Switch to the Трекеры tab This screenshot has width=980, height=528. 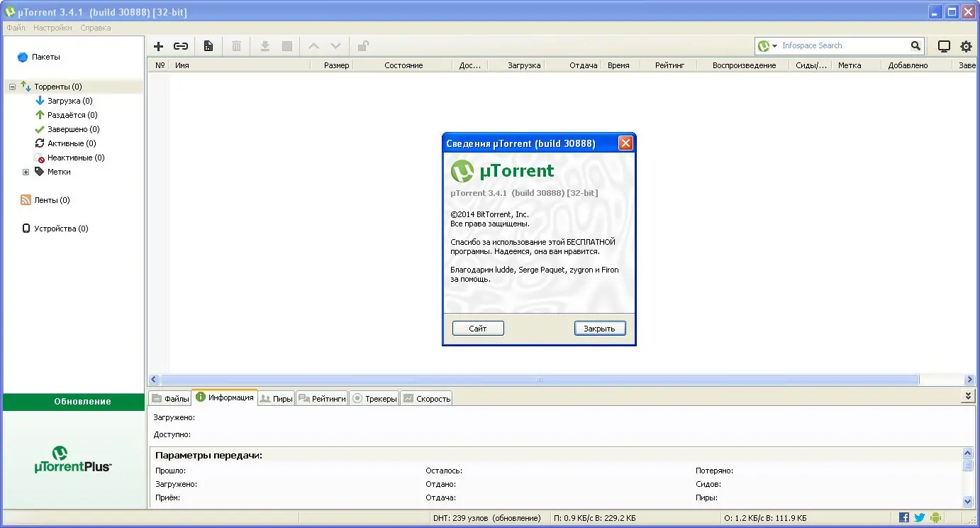click(374, 399)
